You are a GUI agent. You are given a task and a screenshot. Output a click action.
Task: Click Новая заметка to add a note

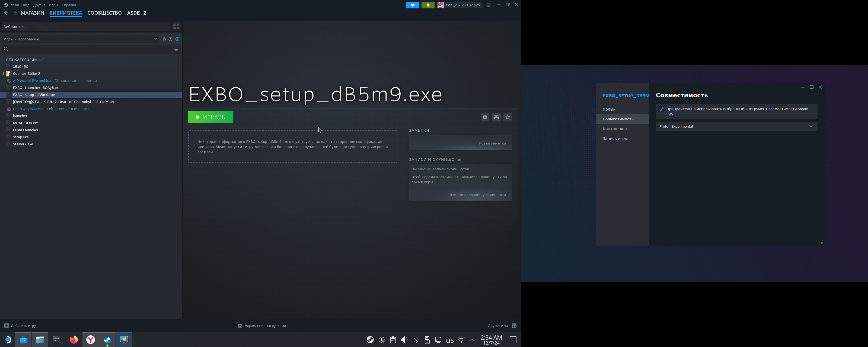pyautogui.click(x=492, y=143)
